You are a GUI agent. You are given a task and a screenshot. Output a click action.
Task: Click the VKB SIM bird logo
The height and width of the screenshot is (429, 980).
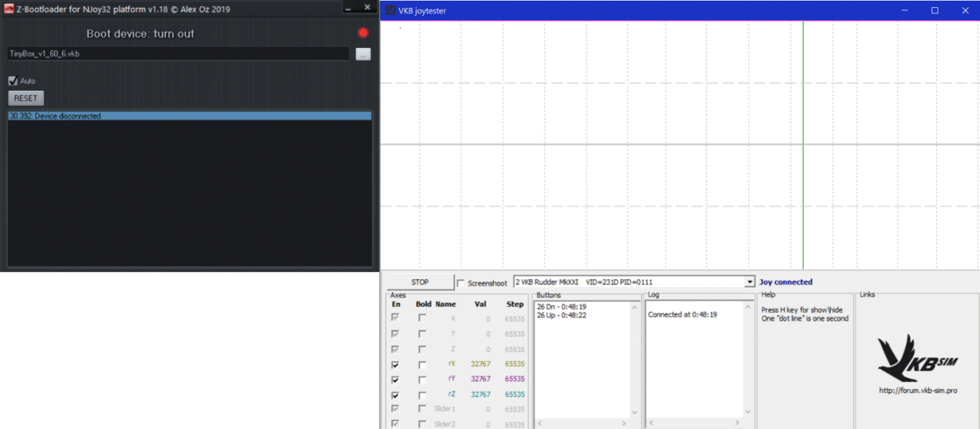[x=916, y=358]
